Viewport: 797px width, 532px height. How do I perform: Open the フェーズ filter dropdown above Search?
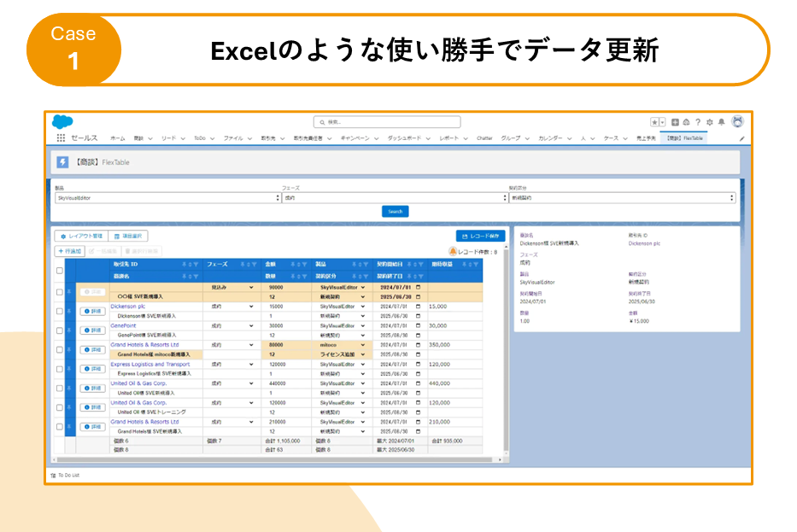(395, 198)
